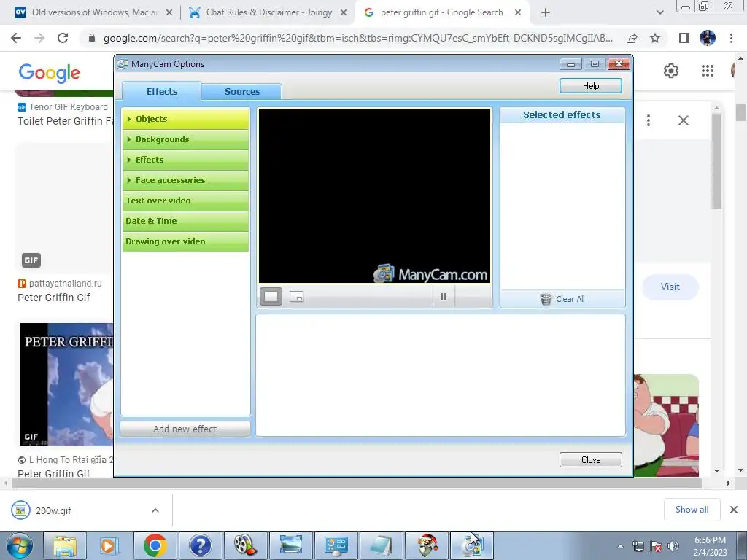747x560 pixels.
Task: Click the Action Center flag tray icon
Action: pyautogui.click(x=656, y=546)
